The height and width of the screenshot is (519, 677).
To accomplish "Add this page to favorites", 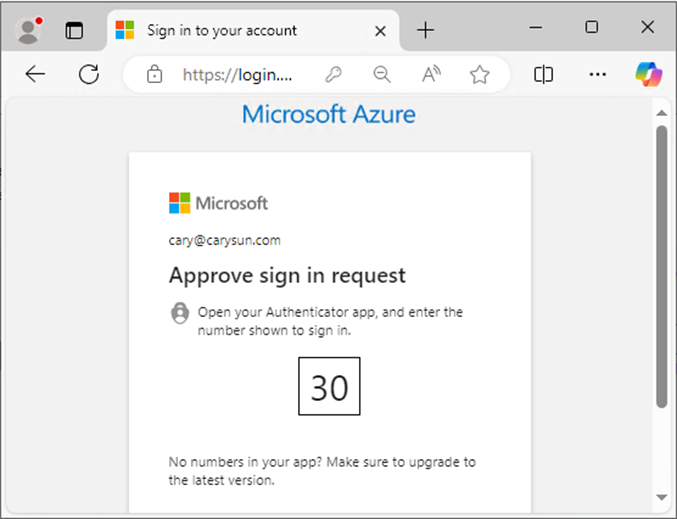I will (479, 74).
